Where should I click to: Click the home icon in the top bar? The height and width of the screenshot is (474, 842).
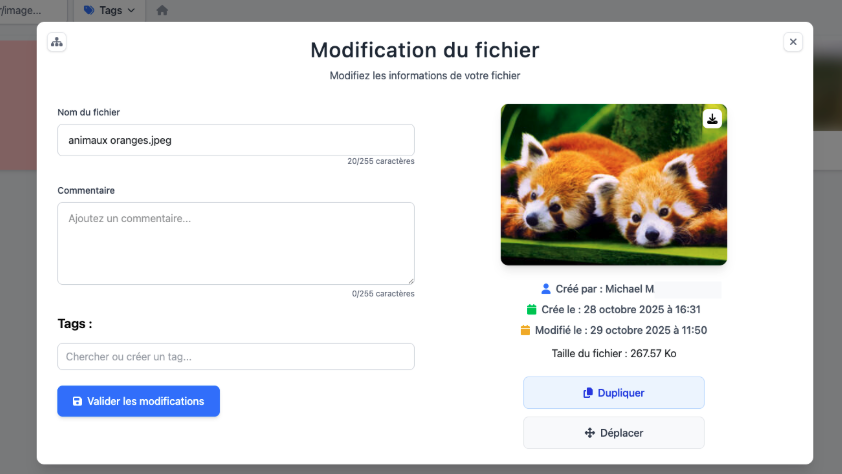(x=162, y=10)
